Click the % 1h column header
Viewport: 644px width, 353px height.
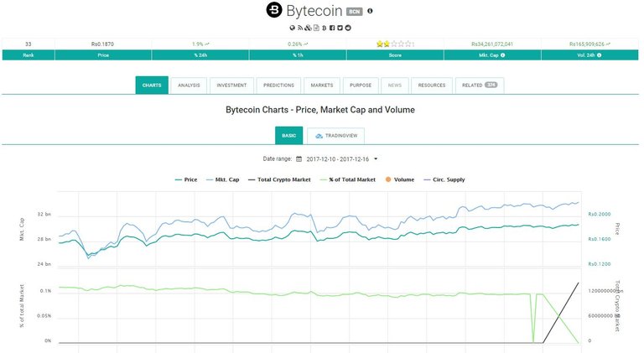tap(298, 55)
